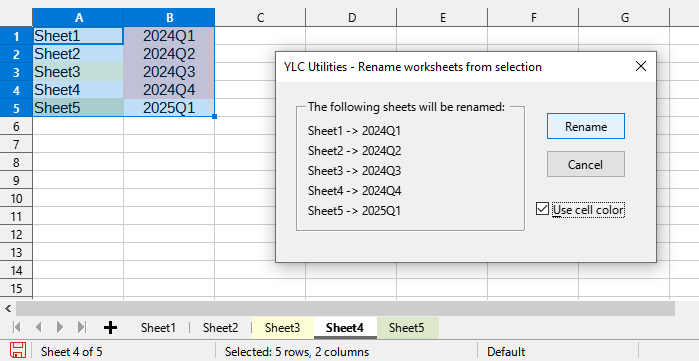
Task: Jump to last sheet navigation arrow
Action: pyautogui.click(x=82, y=328)
